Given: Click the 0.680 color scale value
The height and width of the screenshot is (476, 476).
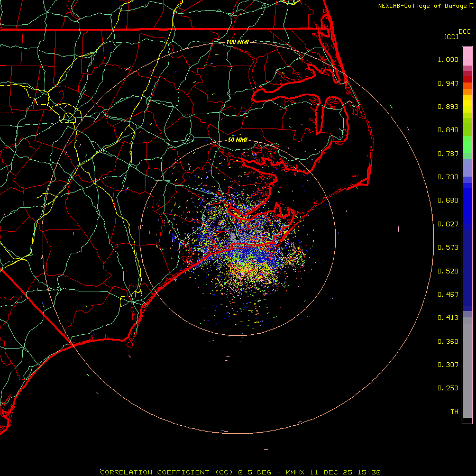Looking at the screenshot, I should (448, 200).
